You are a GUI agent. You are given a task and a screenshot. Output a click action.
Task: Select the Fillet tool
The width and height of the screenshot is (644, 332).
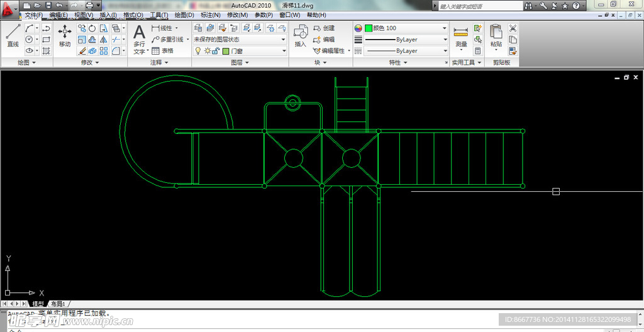116,51
